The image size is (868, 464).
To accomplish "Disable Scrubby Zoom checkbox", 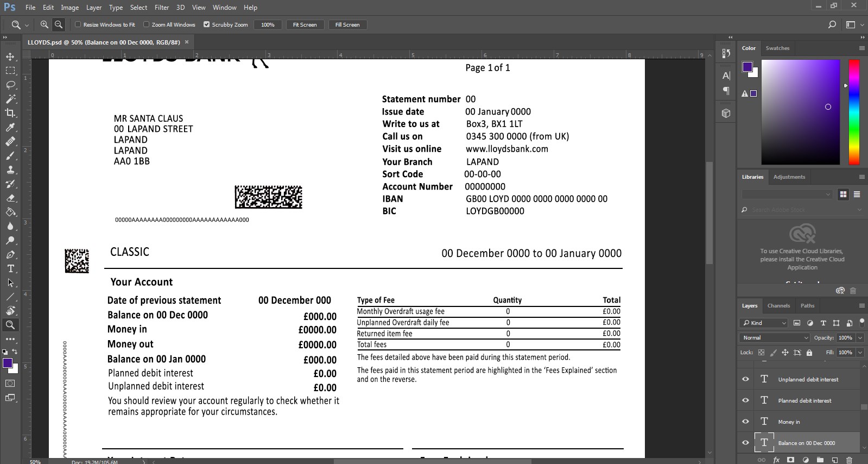I will coord(206,24).
